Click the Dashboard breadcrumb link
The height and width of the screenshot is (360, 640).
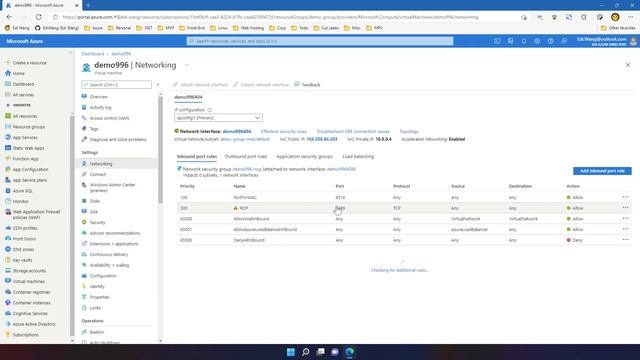click(93, 54)
